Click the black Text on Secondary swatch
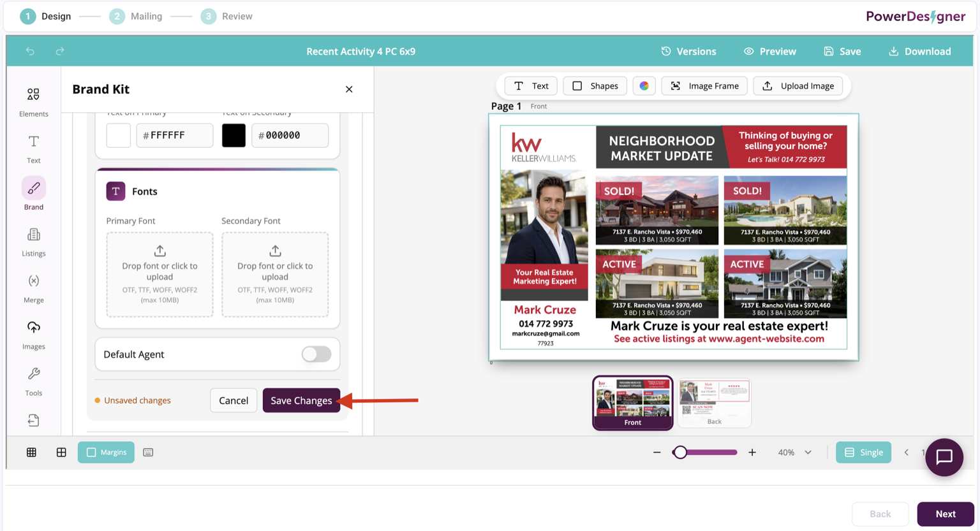980x531 pixels. tap(234, 135)
